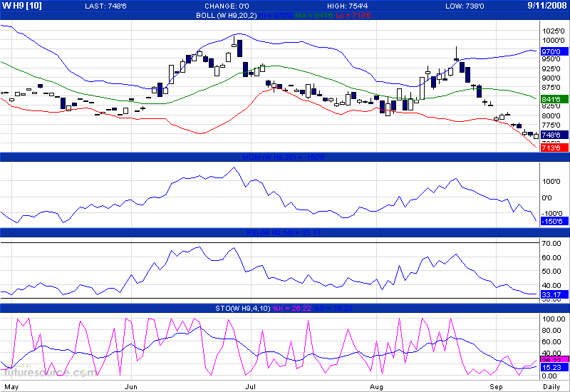
Task: Click the STO(W H9,4,10) study title
Action: point(243,309)
